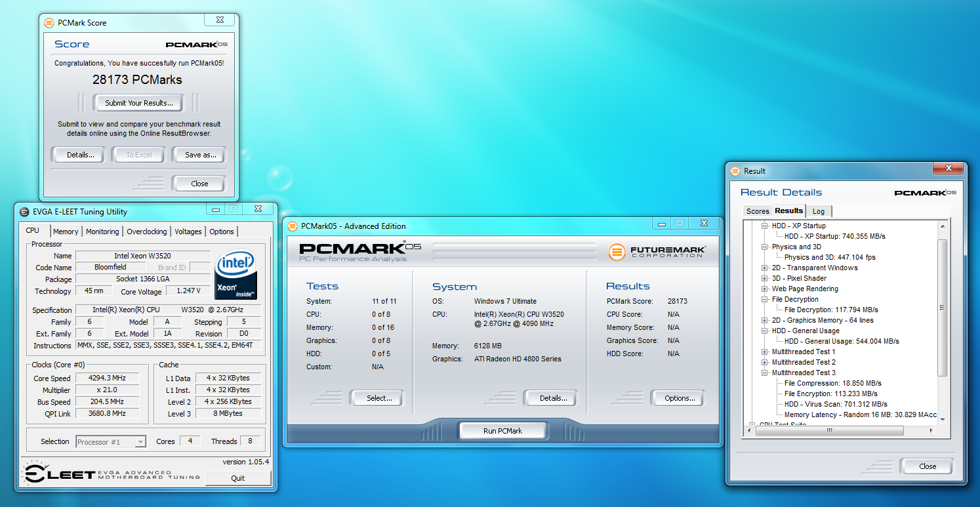This screenshot has height=507, width=980.
Task: Expand the Multithreaded Test 1 node
Action: [765, 352]
